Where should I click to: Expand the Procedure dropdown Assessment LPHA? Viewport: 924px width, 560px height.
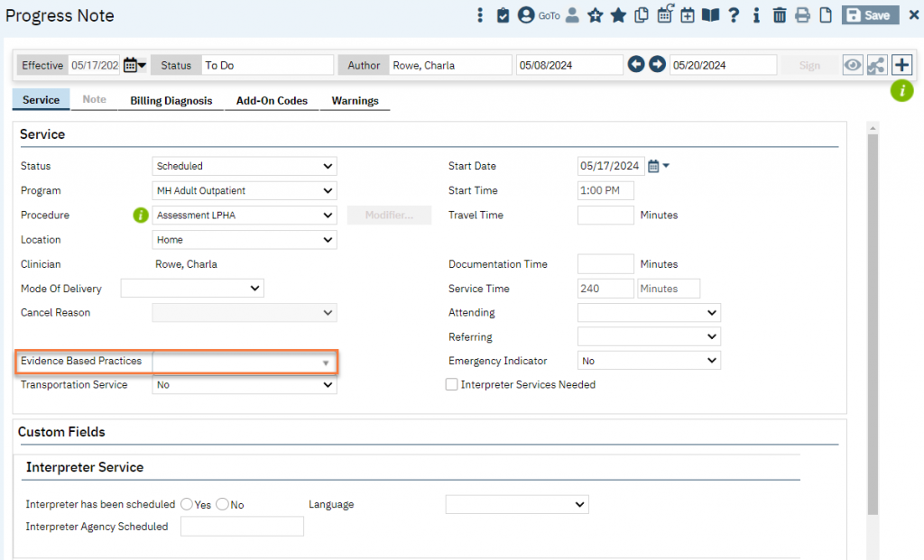[x=244, y=215]
